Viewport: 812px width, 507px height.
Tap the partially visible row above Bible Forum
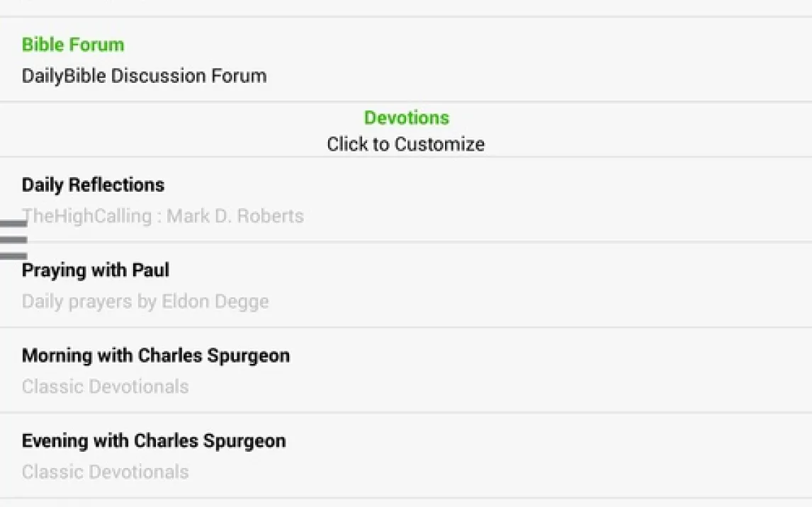coord(406,6)
